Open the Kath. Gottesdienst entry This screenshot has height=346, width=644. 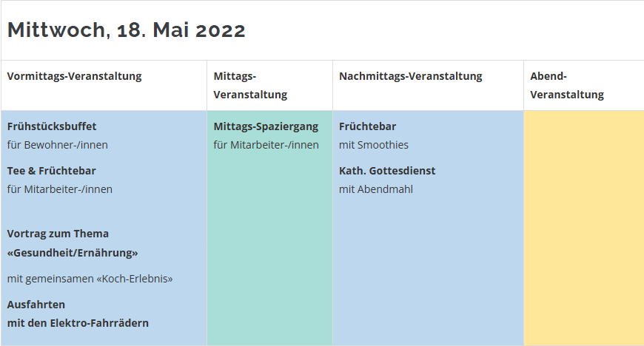387,171
